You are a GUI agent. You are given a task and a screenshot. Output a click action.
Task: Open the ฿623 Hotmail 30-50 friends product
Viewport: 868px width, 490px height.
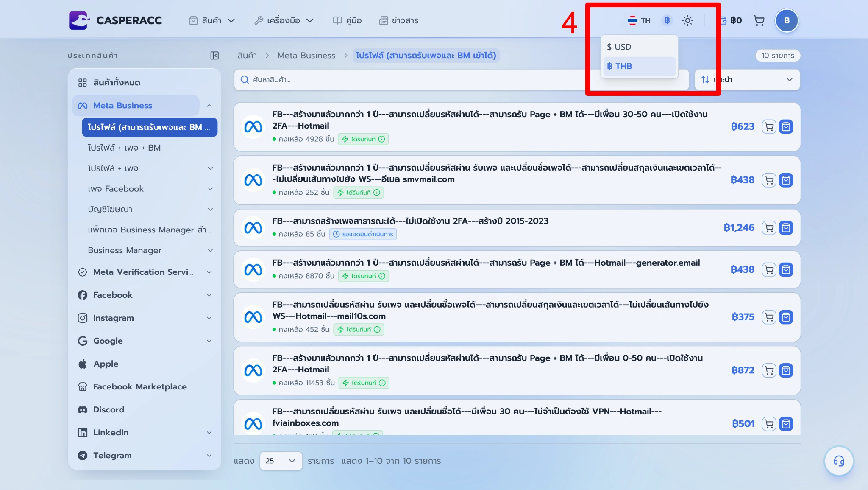[490, 120]
